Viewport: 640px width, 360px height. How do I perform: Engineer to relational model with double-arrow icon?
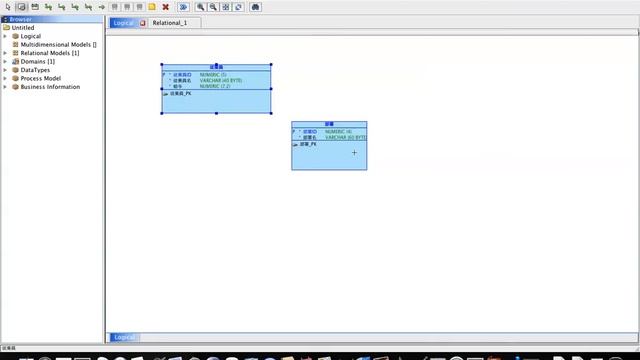[x=183, y=7]
